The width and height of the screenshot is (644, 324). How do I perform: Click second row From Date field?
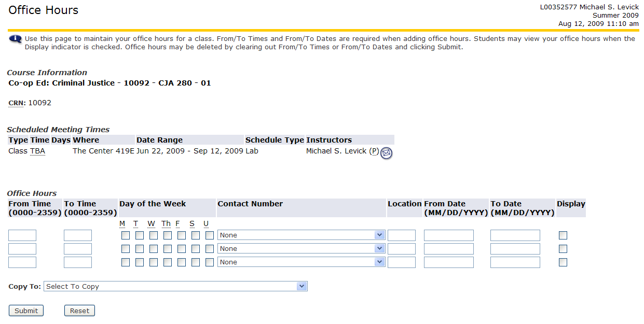tap(449, 249)
